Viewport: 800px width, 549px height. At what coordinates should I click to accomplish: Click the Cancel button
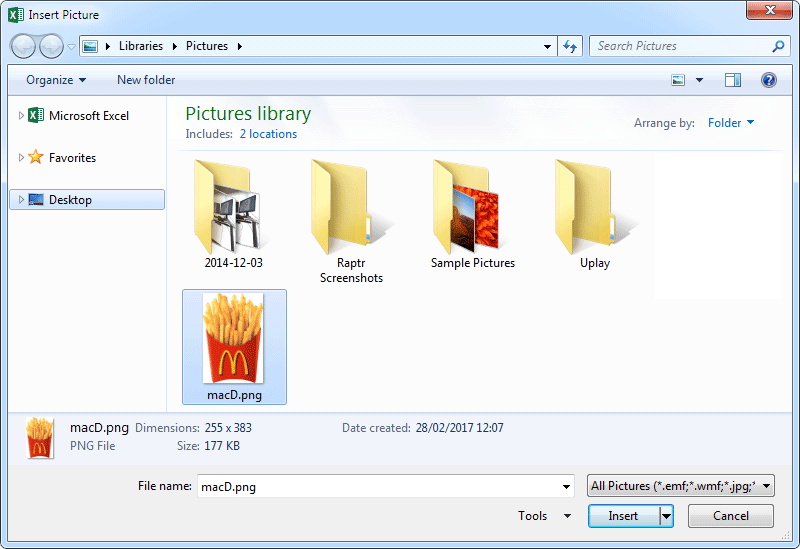point(730,516)
